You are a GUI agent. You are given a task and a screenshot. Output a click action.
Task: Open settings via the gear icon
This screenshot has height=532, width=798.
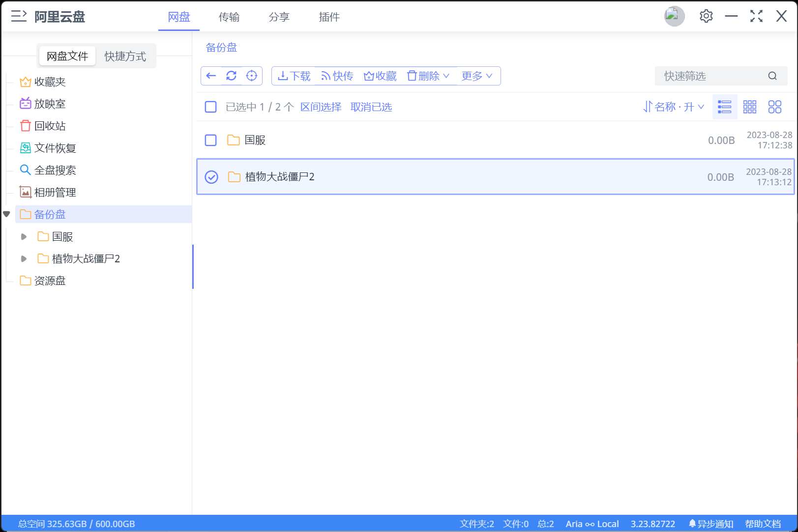point(706,16)
